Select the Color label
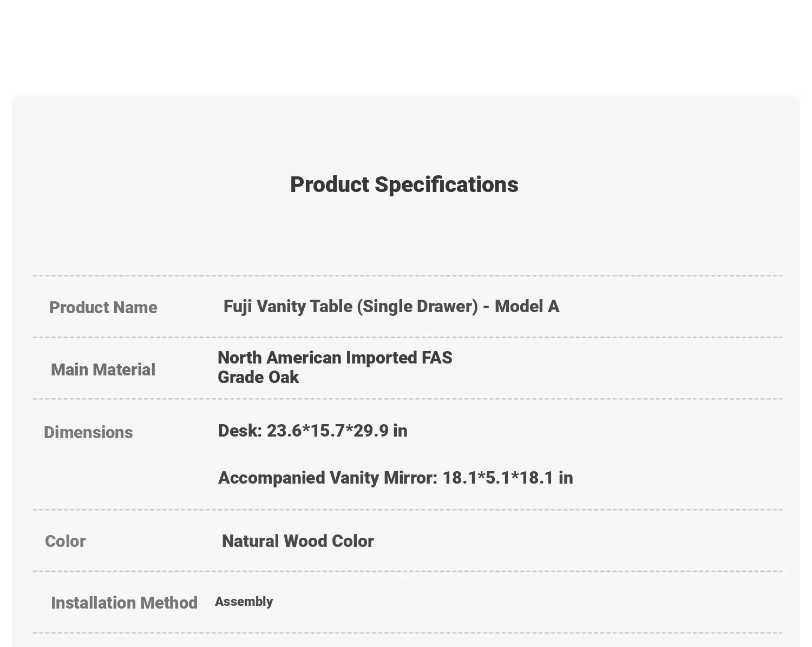The image size is (812, 647). [x=66, y=541]
